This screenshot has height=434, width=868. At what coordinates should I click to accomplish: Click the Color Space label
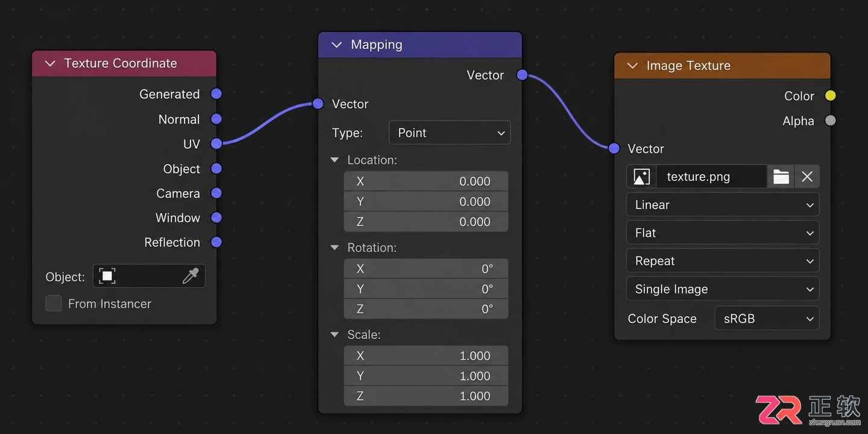662,319
